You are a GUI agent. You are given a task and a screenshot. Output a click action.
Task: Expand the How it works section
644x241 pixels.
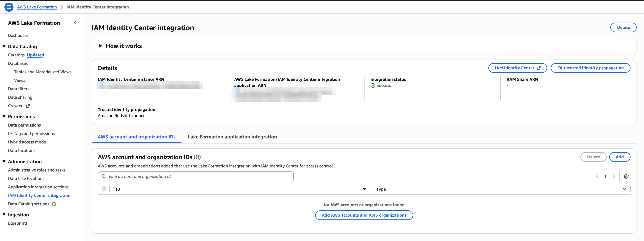[100, 46]
